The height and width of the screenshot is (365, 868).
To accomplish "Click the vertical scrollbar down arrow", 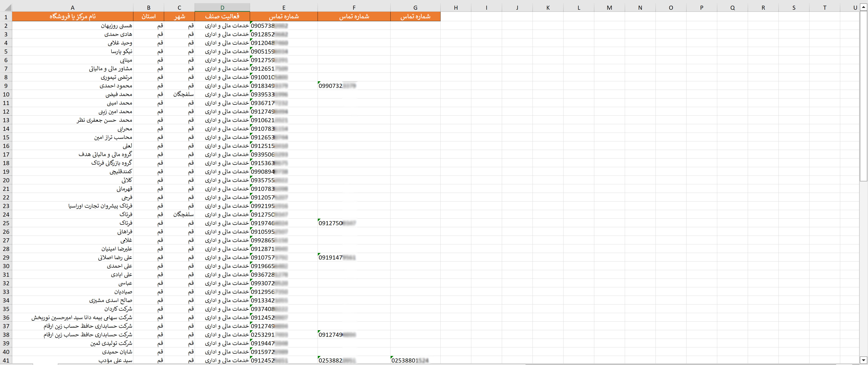I will (863, 360).
